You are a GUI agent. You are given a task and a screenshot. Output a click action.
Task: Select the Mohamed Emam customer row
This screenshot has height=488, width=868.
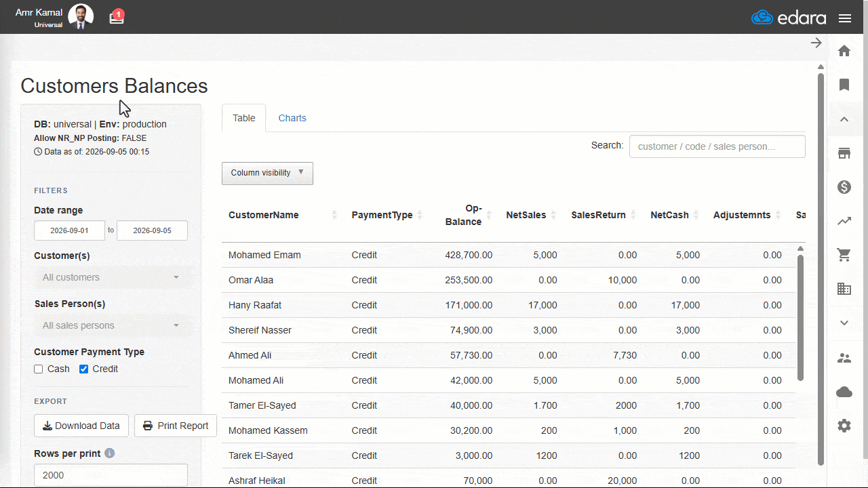509,255
